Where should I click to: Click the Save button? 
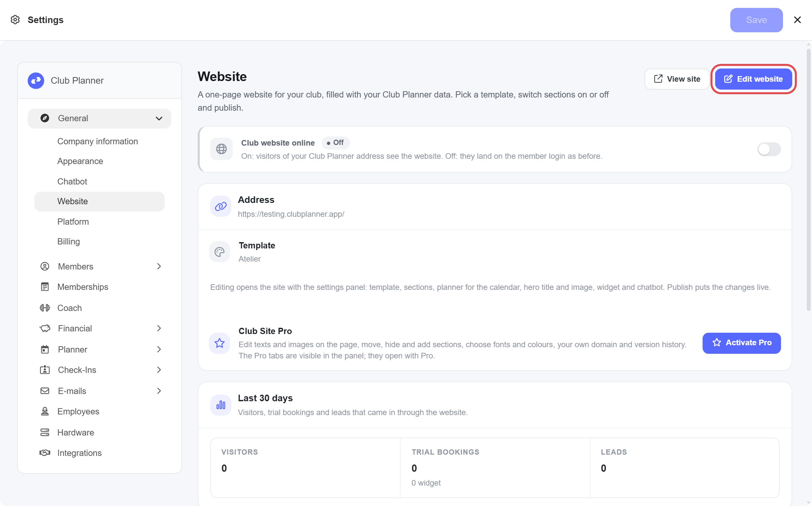(x=756, y=20)
